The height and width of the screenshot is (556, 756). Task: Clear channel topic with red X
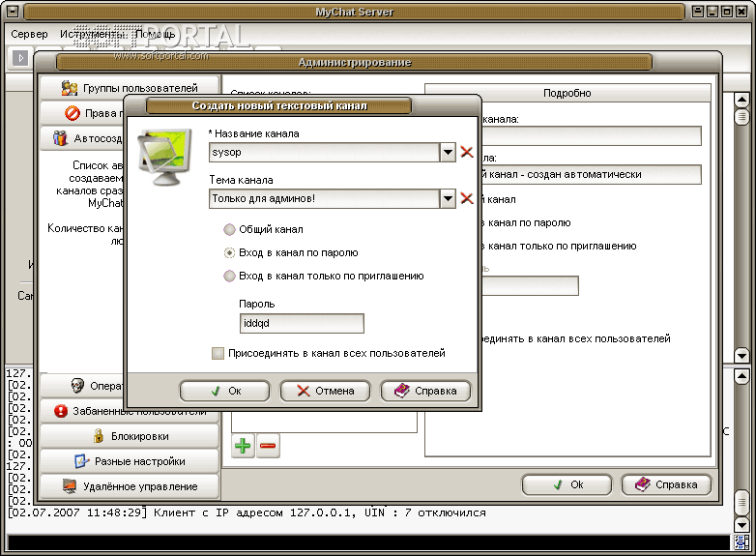point(467,198)
